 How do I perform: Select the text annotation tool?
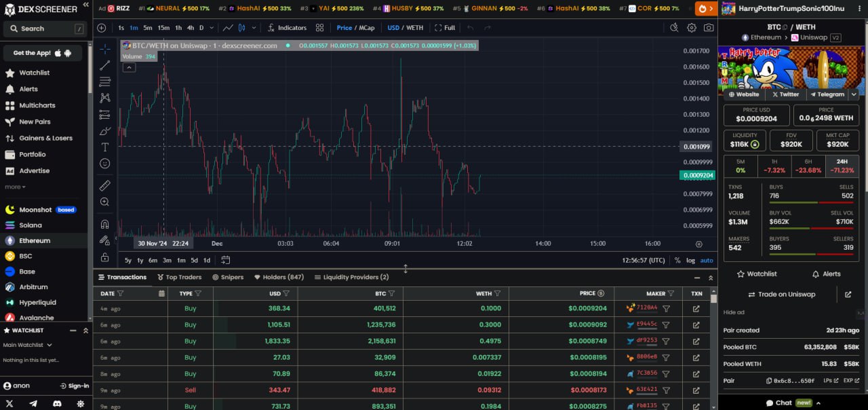(104, 147)
